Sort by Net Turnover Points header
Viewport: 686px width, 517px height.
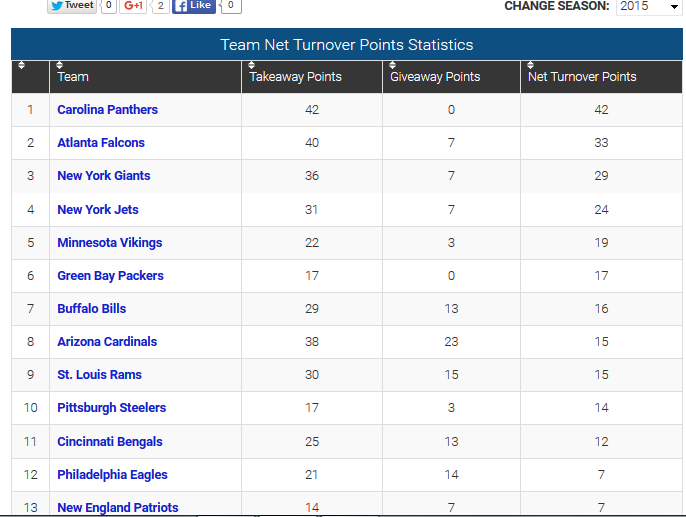coord(601,77)
